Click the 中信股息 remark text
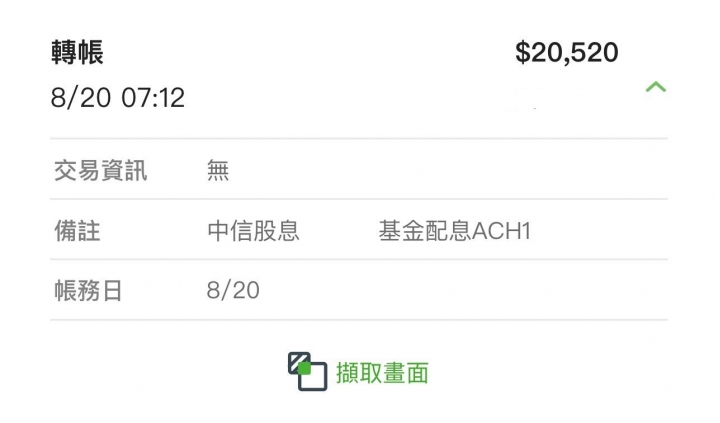720x423 pixels. pos(253,231)
